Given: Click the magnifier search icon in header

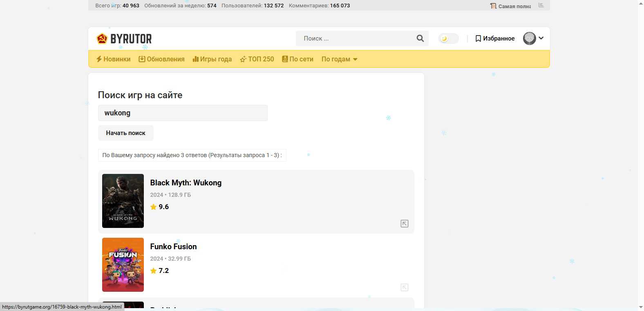Looking at the screenshot, I should point(420,38).
